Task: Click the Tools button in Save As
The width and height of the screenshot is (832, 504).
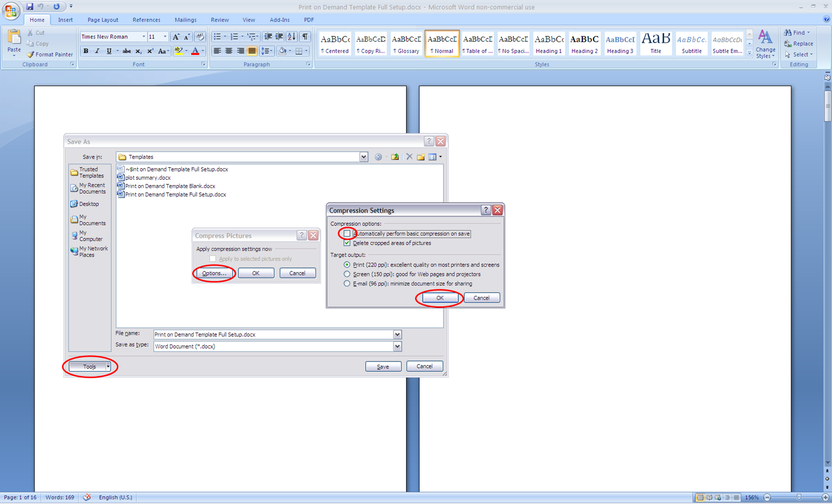Action: (88, 366)
